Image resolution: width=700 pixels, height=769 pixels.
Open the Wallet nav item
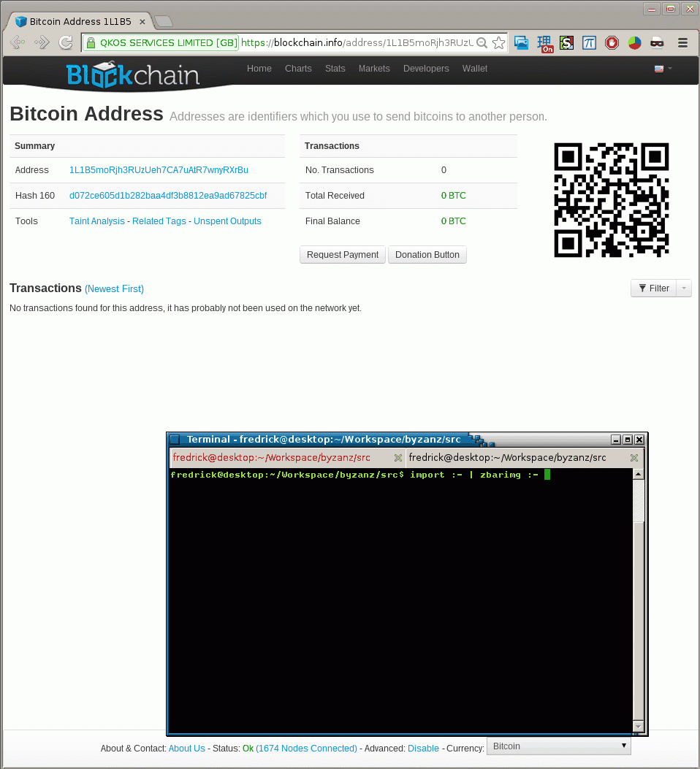tap(475, 69)
